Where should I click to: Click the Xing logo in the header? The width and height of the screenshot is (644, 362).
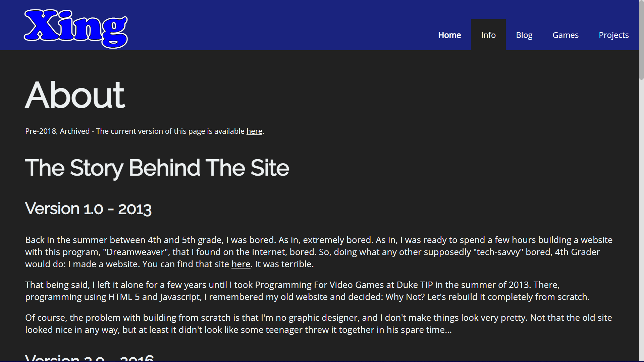click(76, 29)
